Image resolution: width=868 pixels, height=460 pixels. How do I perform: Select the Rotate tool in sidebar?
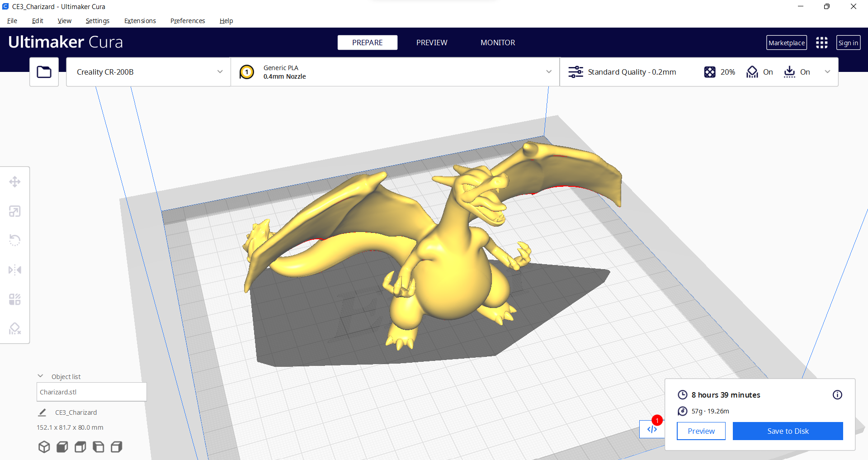coord(15,240)
